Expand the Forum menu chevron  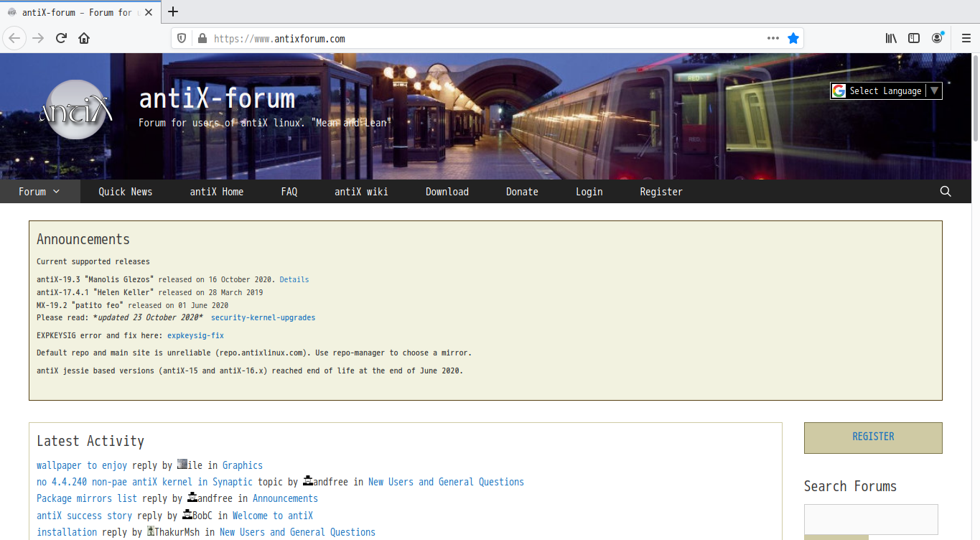coord(57,192)
